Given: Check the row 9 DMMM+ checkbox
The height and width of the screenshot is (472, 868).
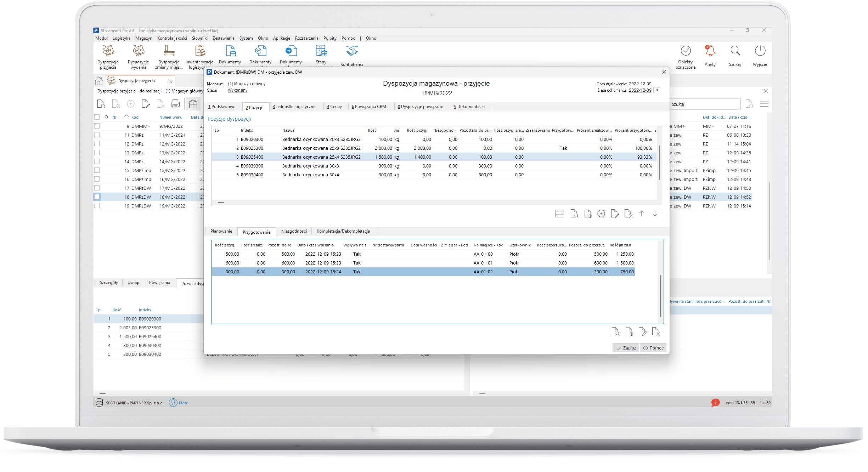Looking at the screenshot, I should pos(97,126).
